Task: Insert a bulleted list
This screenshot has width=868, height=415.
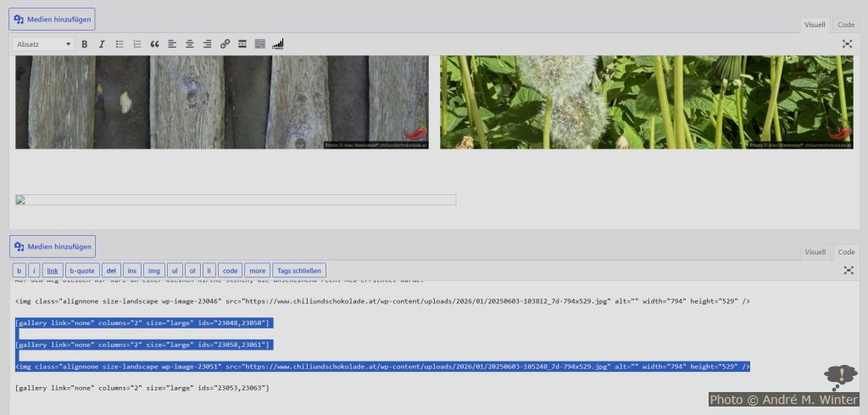Action: coord(119,44)
